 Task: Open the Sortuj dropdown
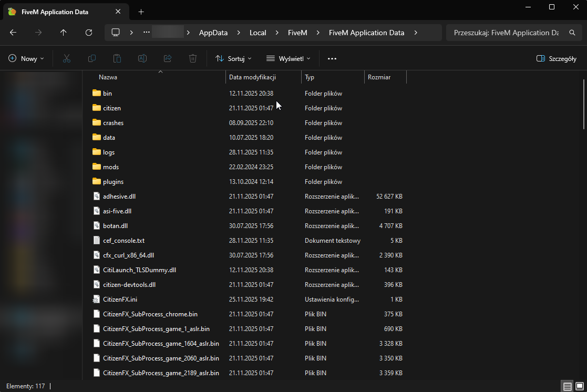click(233, 58)
